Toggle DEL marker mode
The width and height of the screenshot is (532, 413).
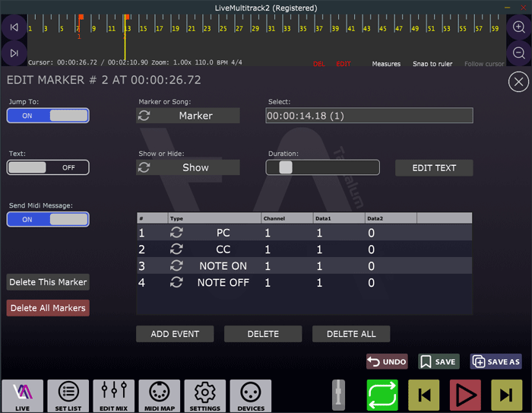(319, 64)
